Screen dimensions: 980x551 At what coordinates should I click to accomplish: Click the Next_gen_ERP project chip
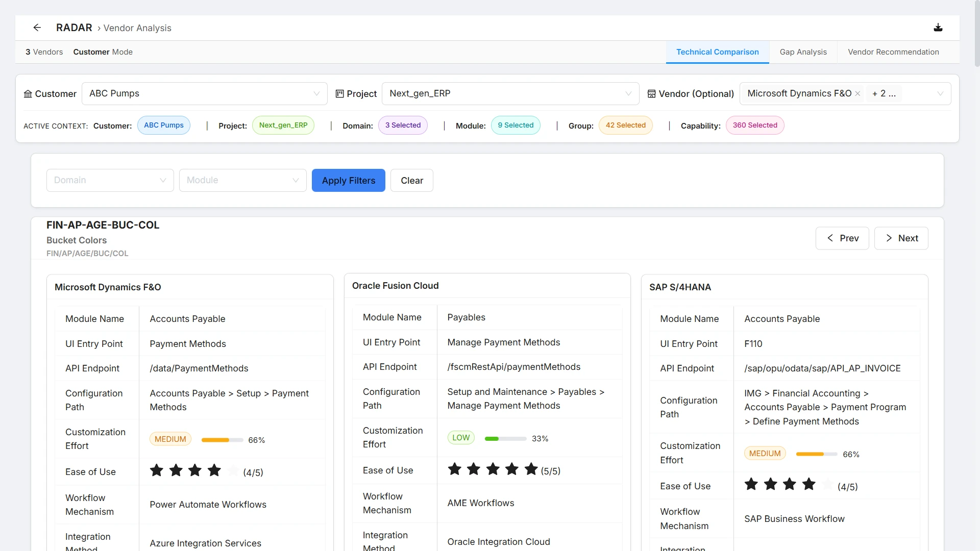[283, 125]
